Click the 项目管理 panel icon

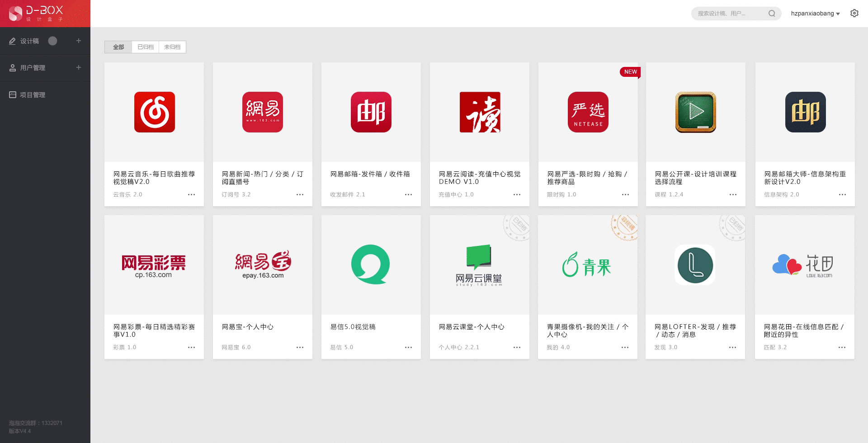(13, 94)
